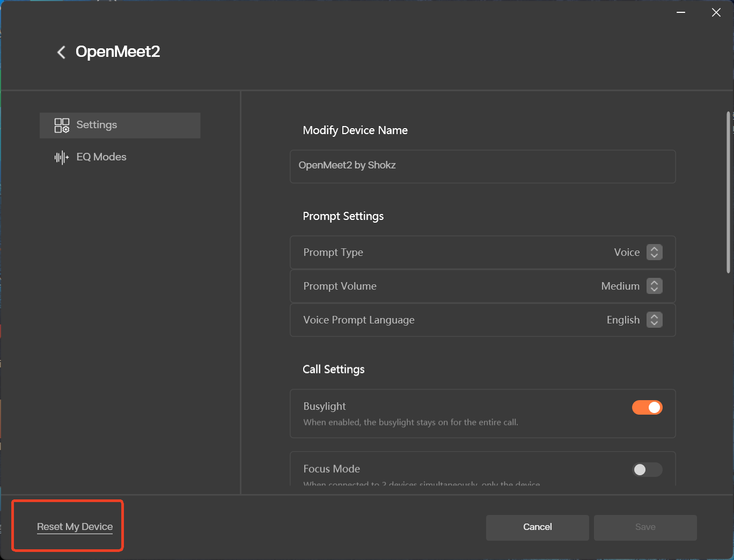This screenshot has height=560, width=734.
Task: Click the English value for Voice Prompt Language
Action: 623,320
